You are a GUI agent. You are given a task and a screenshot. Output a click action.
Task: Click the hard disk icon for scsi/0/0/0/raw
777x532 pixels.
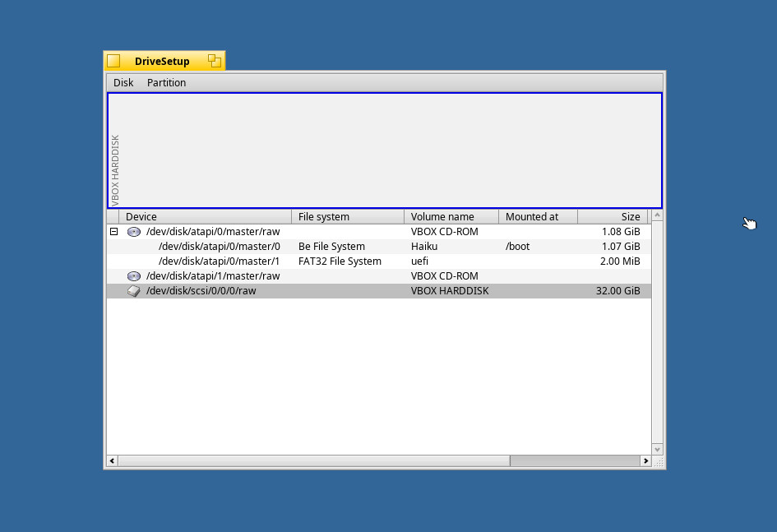134,291
